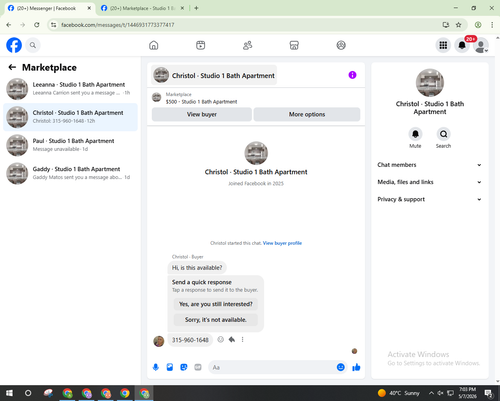
Task: Select the Christol conversation in the list
Action: click(x=70, y=117)
